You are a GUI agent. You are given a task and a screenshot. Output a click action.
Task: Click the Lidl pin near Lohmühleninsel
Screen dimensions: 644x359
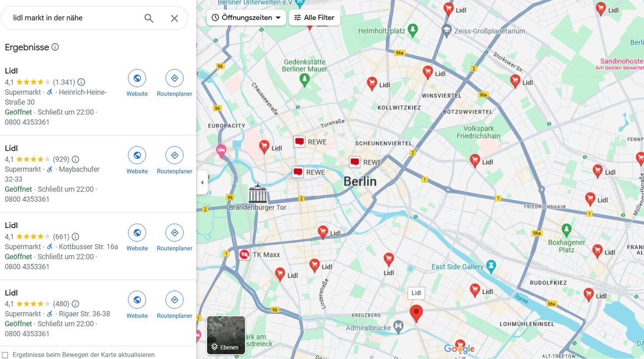tap(475, 290)
